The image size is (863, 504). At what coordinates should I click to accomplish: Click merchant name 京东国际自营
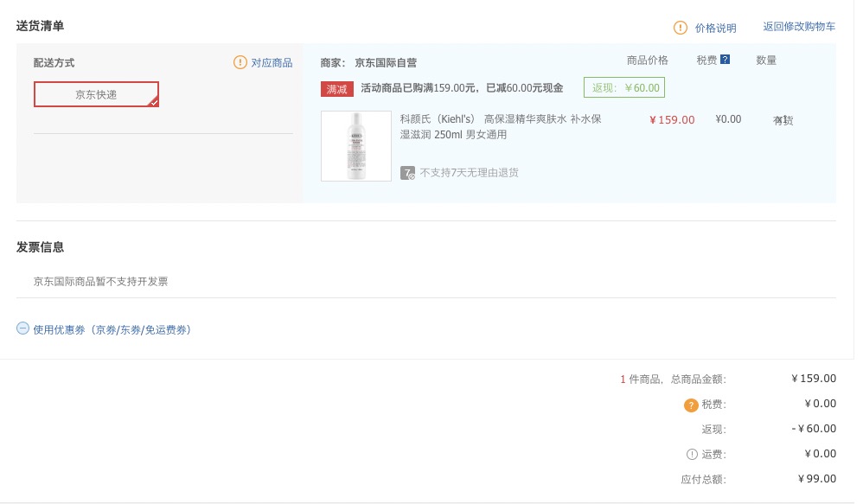pyautogui.click(x=386, y=63)
